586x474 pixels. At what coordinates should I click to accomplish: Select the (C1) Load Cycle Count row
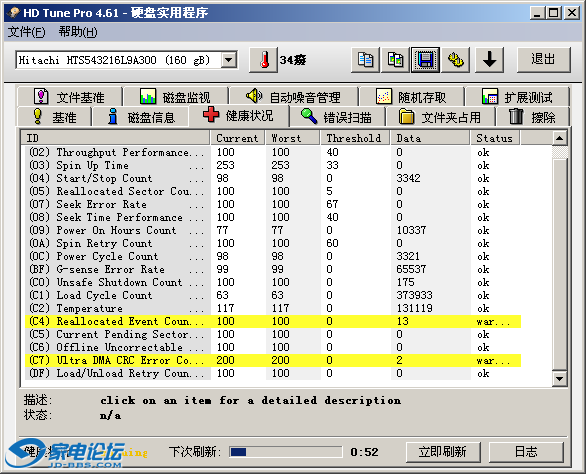[x=273, y=295]
